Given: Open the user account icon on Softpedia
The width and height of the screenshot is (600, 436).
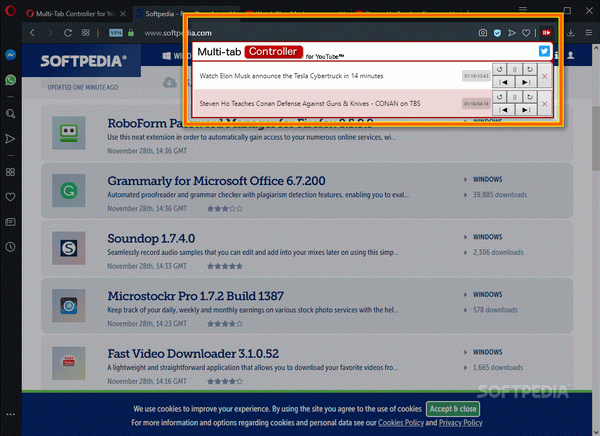Looking at the screenshot, I should (x=571, y=56).
